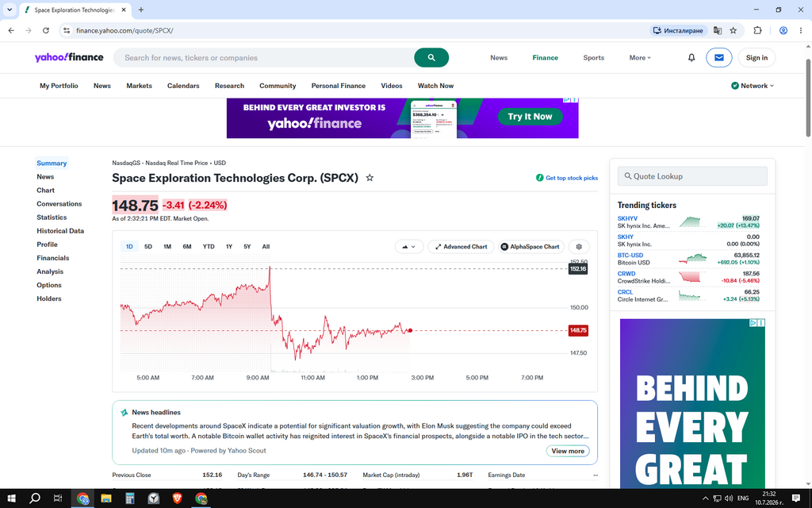
Task: Open the Research menu
Action: [x=229, y=86]
